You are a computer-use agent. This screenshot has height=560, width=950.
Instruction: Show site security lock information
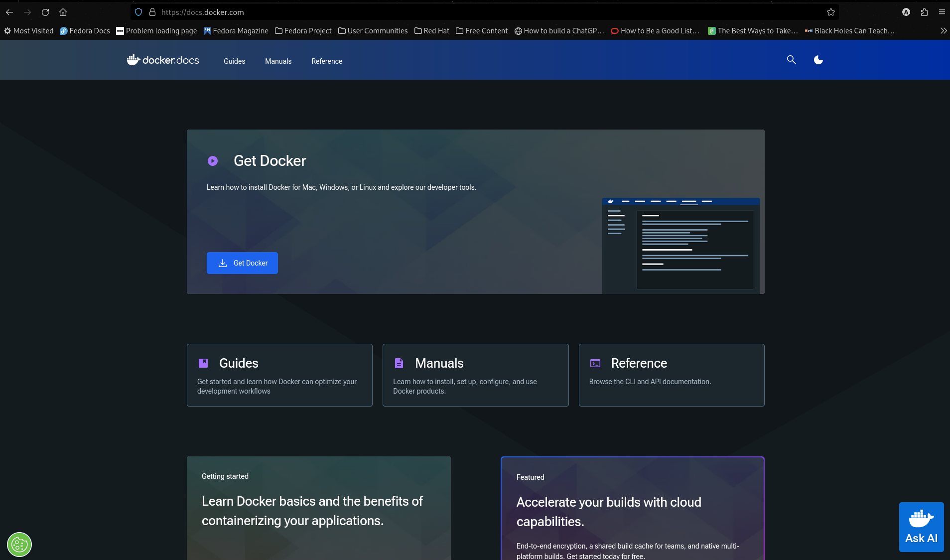click(x=152, y=12)
